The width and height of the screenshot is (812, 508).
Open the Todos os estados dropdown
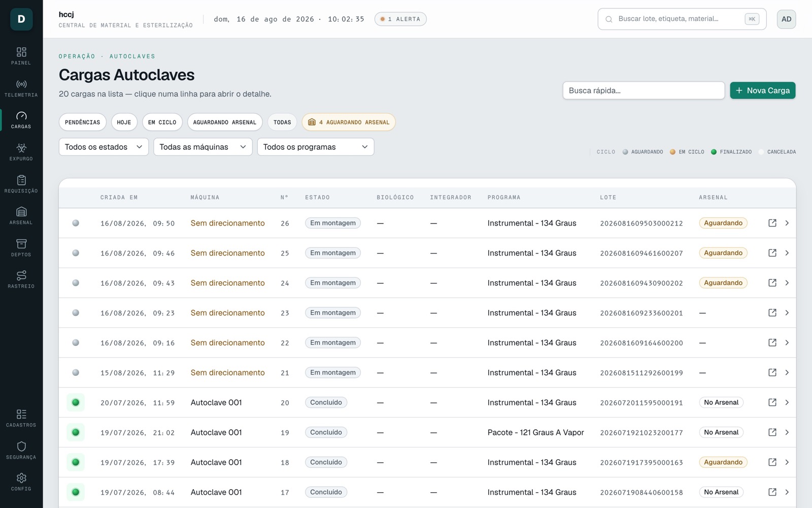(x=104, y=147)
